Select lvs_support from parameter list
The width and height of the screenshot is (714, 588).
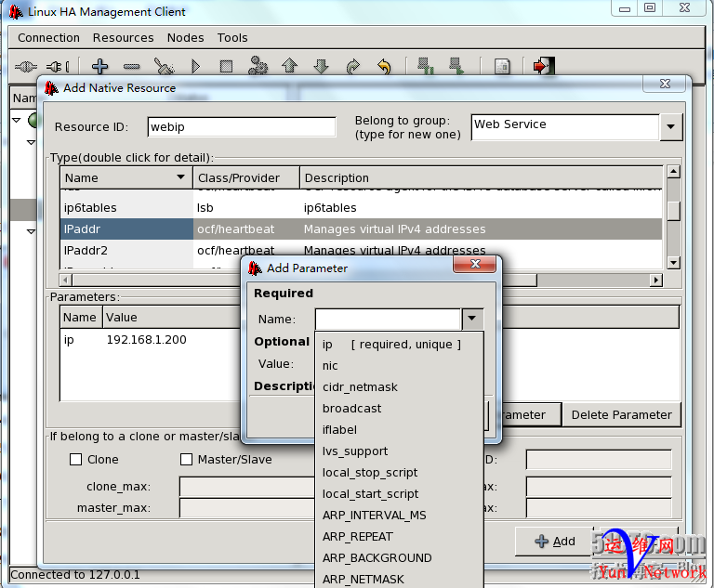pos(399,451)
